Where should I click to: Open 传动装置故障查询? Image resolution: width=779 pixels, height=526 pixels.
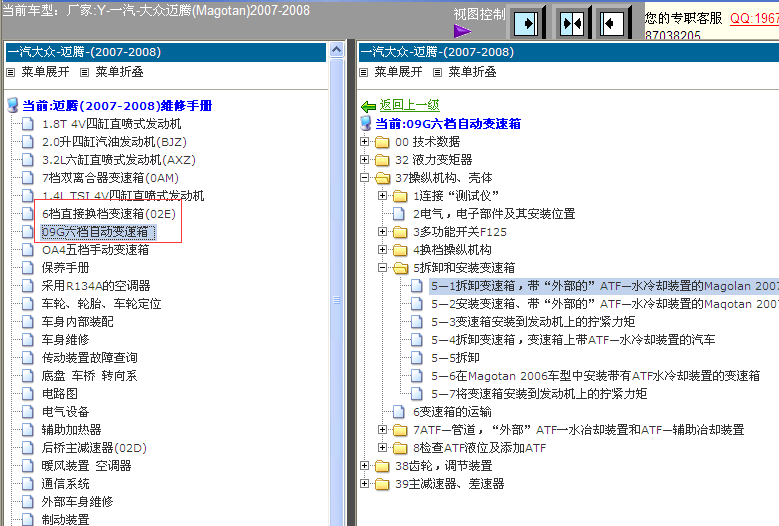click(89, 358)
